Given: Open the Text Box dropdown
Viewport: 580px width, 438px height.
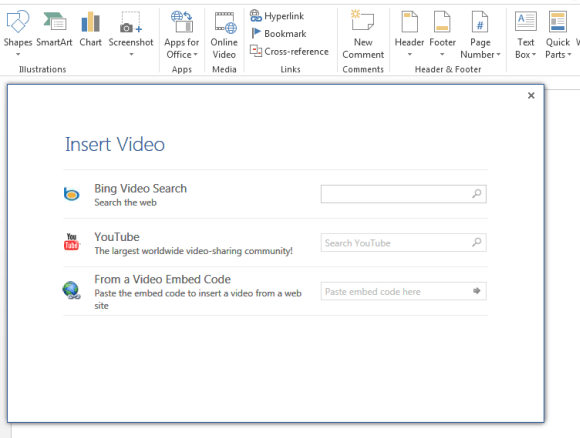Looking at the screenshot, I should point(525,35).
